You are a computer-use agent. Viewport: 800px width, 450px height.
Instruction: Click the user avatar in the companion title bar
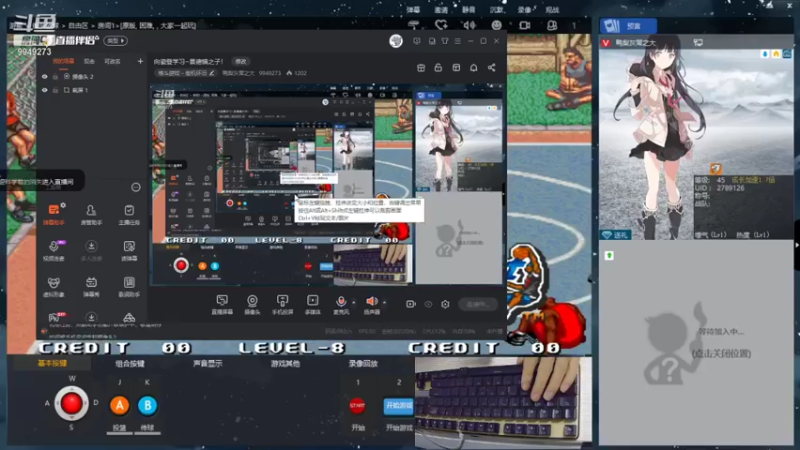[x=396, y=41]
